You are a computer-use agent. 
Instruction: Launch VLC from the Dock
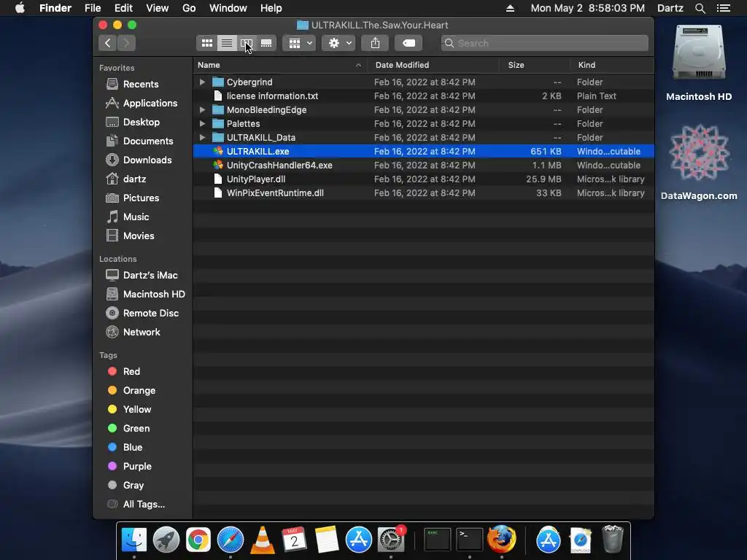(x=263, y=540)
